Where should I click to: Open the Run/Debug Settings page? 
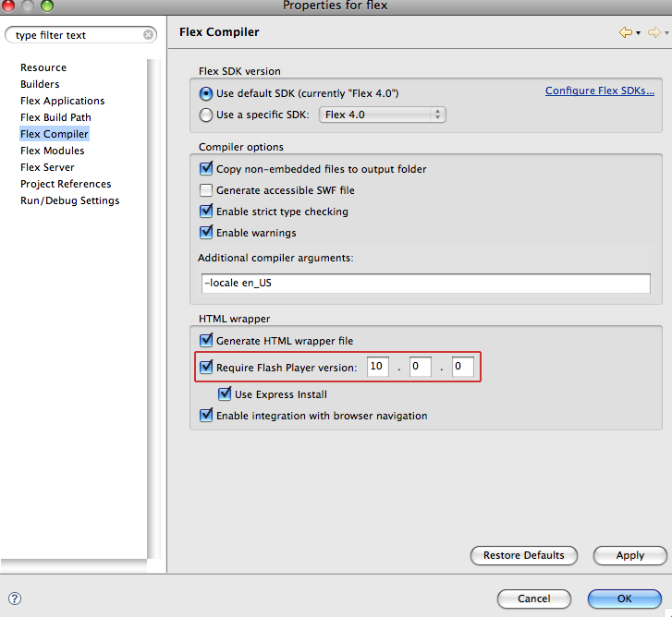point(70,200)
